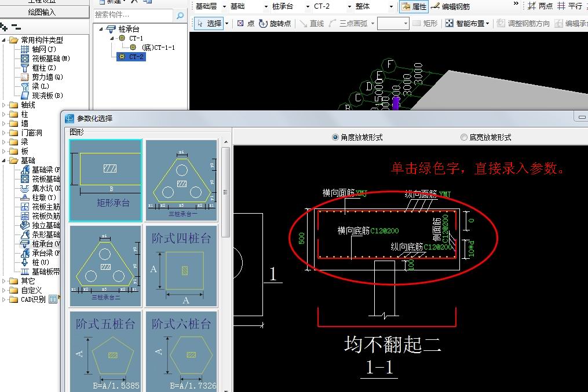Open the 智能布置 smart layout tool
Screen dimensions: 588x392
(x=467, y=23)
